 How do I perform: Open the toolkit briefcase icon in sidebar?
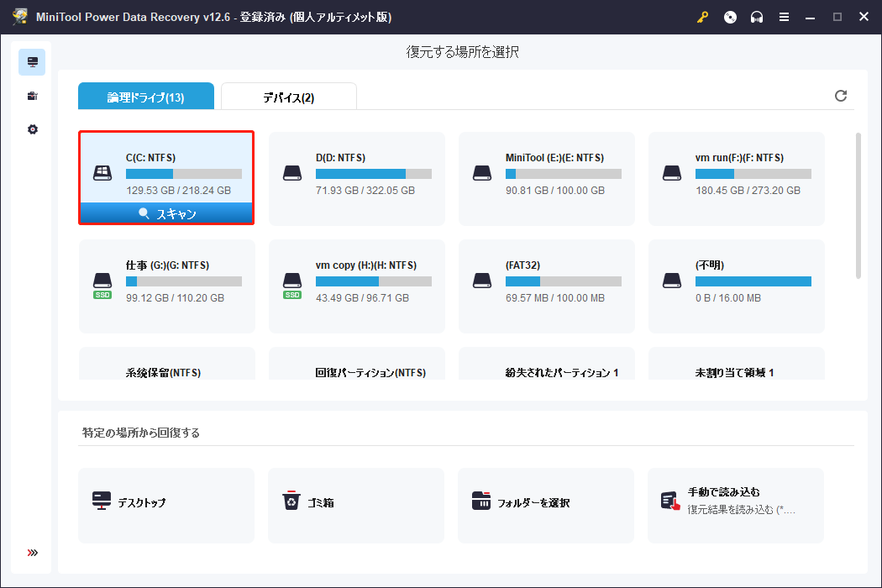pos(32,95)
